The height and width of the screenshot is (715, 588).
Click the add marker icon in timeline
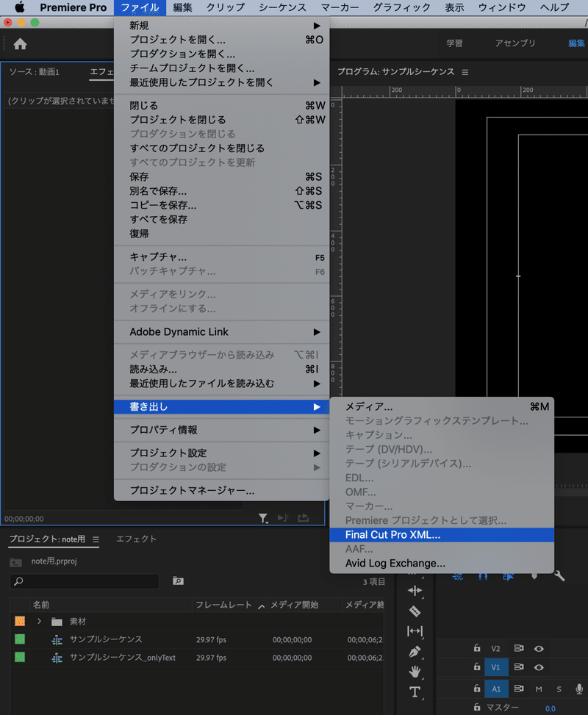point(534,576)
